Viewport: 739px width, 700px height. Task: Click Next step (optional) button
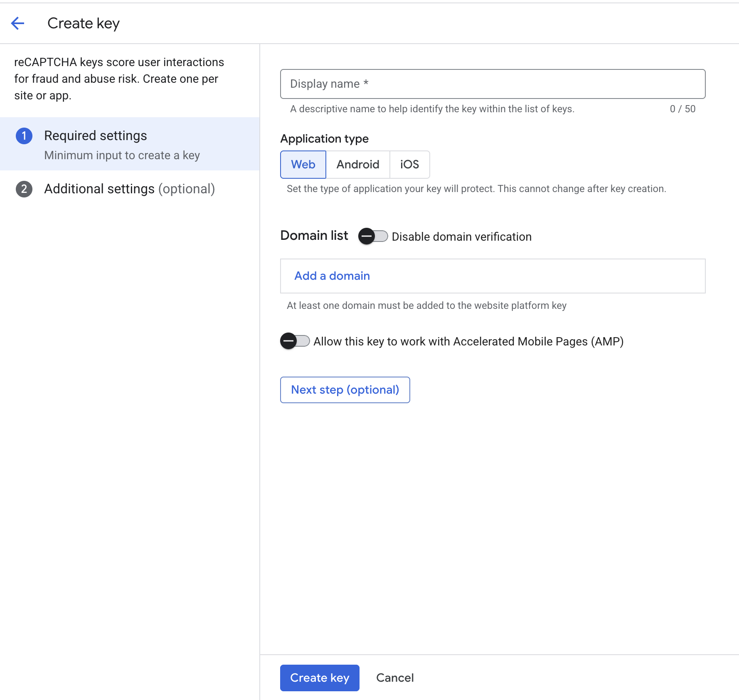click(x=345, y=390)
